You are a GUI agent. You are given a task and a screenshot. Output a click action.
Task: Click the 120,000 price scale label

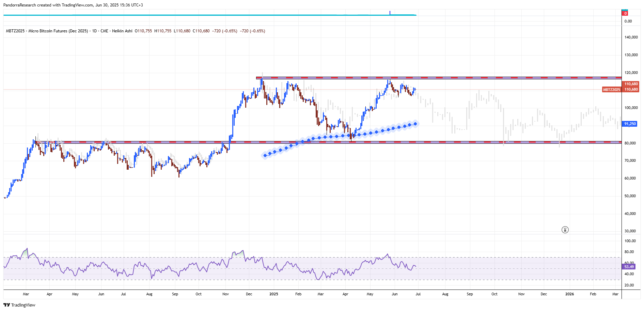(631, 73)
